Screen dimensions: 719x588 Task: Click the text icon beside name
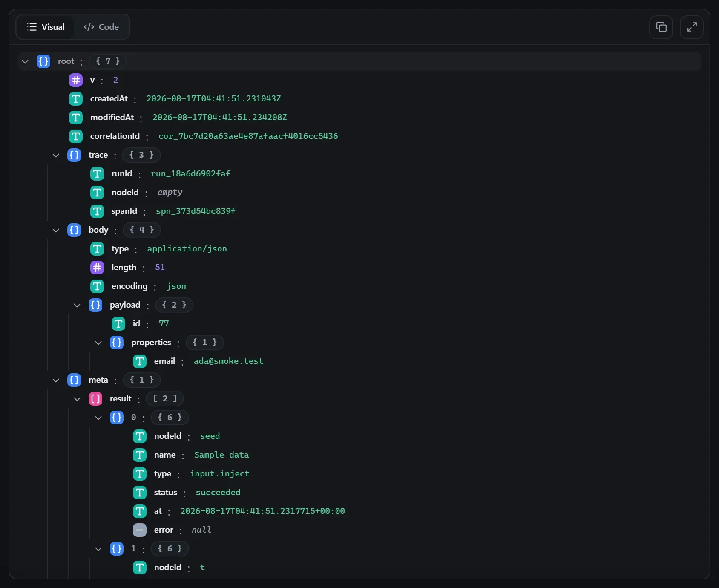click(140, 455)
